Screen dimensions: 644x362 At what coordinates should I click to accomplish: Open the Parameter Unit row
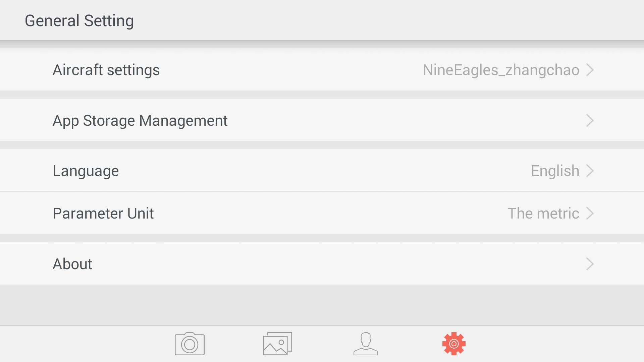(322, 213)
